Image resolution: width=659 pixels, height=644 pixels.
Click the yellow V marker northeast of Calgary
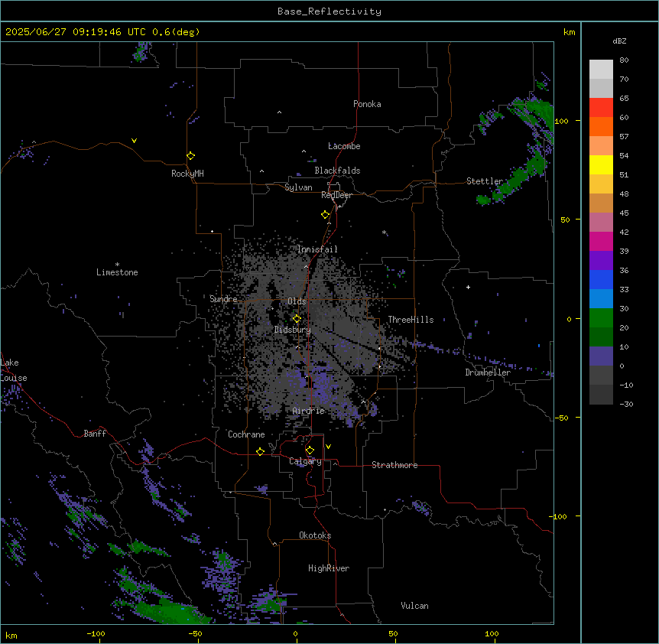(x=328, y=447)
